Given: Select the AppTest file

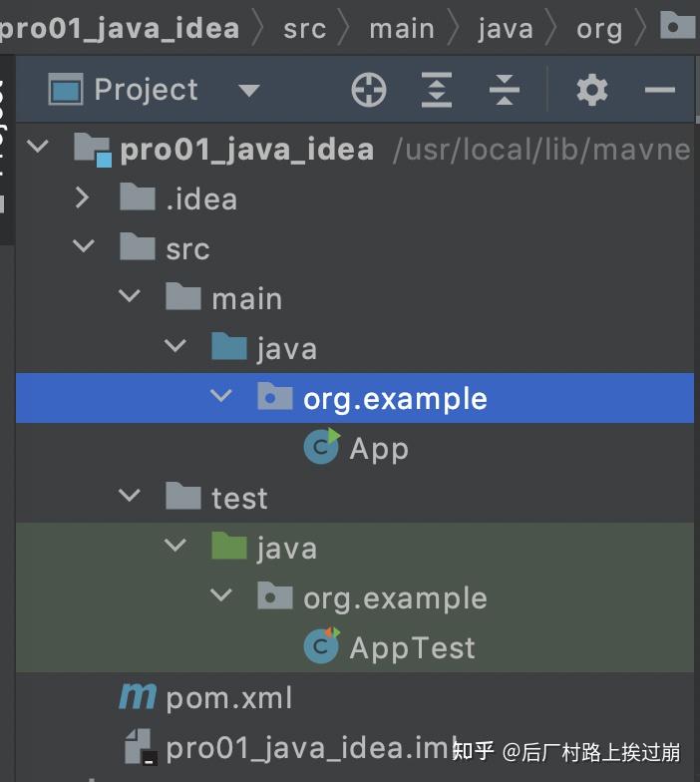Looking at the screenshot, I should 412,647.
